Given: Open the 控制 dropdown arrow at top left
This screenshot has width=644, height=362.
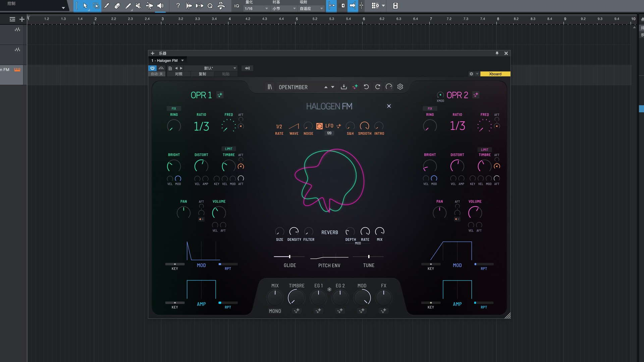Looking at the screenshot, I should click(63, 8).
